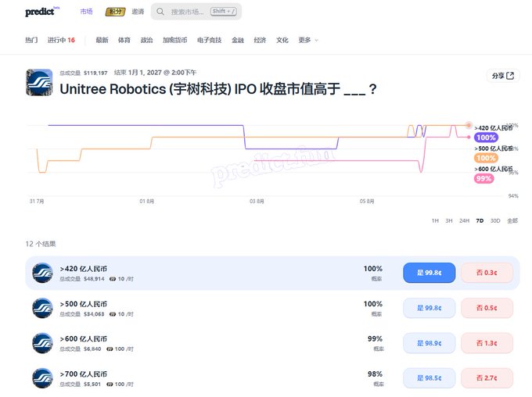
Task: Click the >700 亿人民币 row icon
Action: (x=42, y=378)
